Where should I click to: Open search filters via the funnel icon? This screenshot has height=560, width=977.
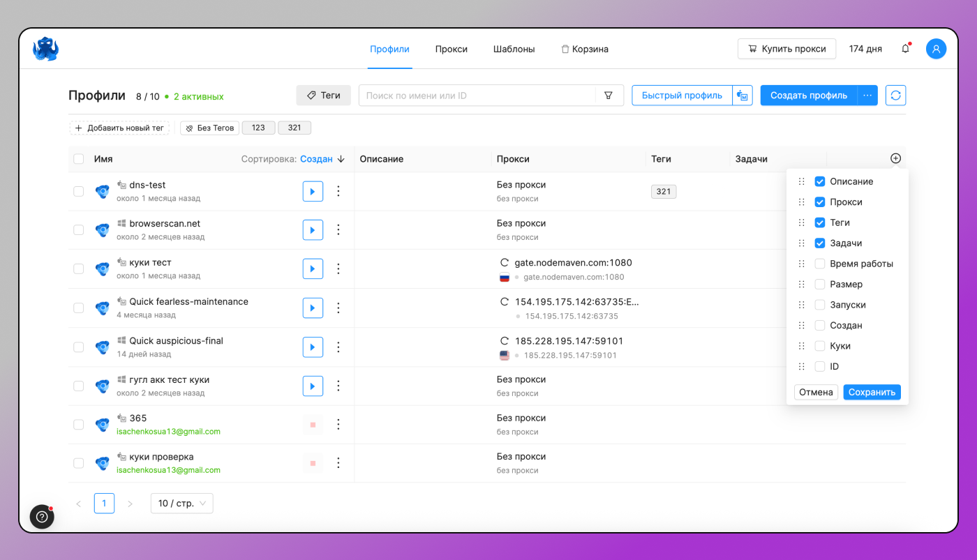(609, 95)
